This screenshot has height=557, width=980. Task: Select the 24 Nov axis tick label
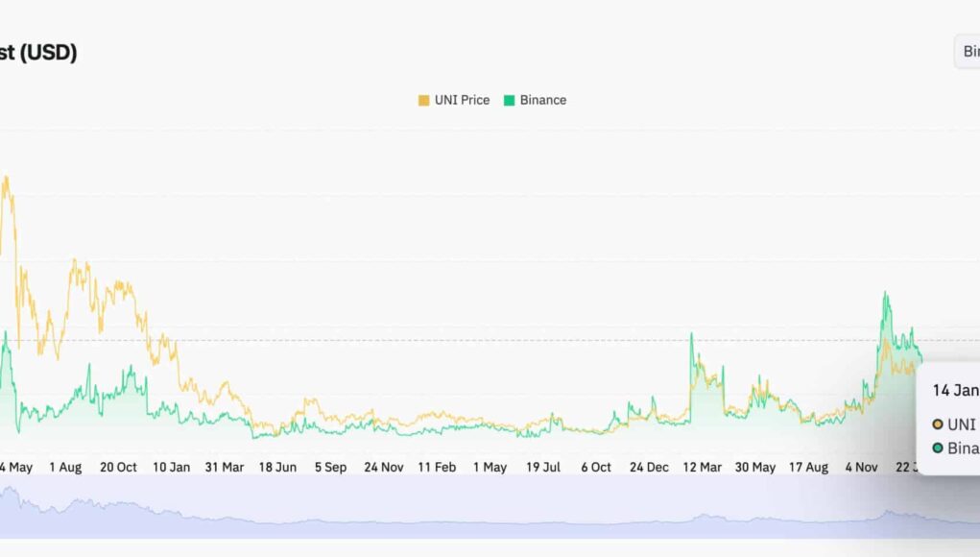click(384, 468)
